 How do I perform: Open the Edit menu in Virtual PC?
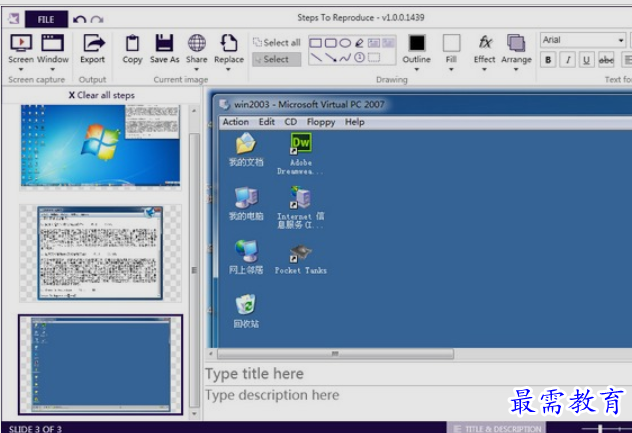coord(266,122)
